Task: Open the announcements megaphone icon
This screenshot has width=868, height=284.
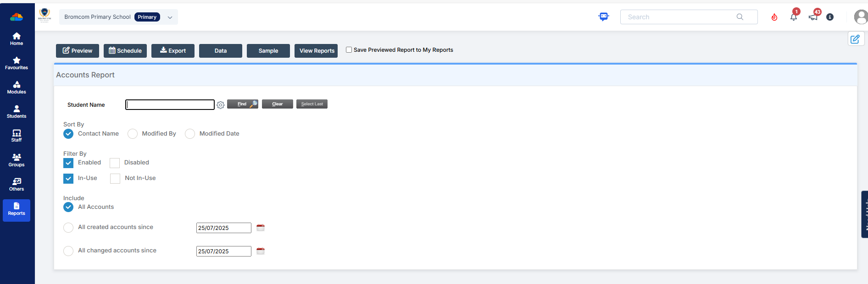Action: (813, 17)
